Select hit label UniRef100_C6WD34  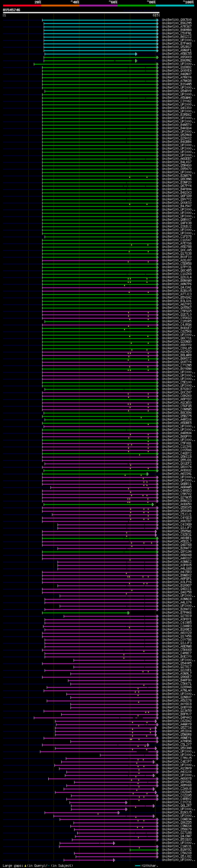click(x=177, y=819)
